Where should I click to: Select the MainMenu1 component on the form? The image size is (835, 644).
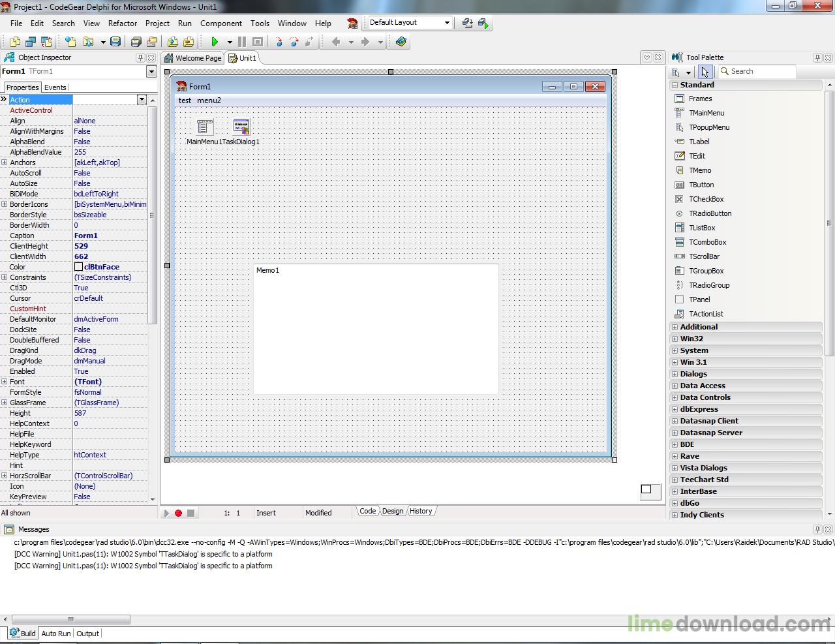tap(205, 127)
